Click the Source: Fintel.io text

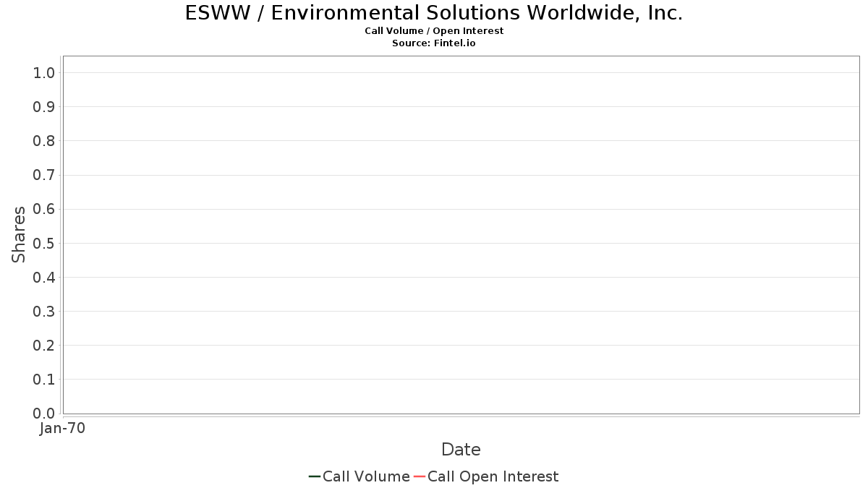pyautogui.click(x=434, y=43)
